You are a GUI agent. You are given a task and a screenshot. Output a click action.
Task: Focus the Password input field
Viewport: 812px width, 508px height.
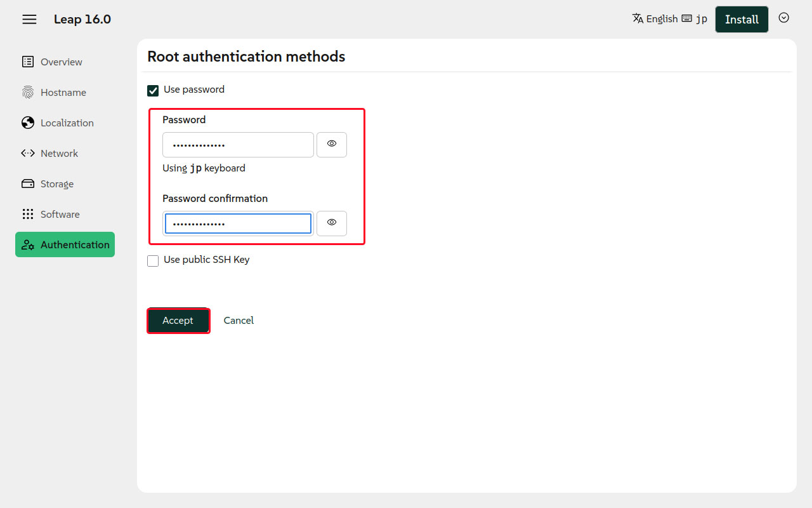238,145
